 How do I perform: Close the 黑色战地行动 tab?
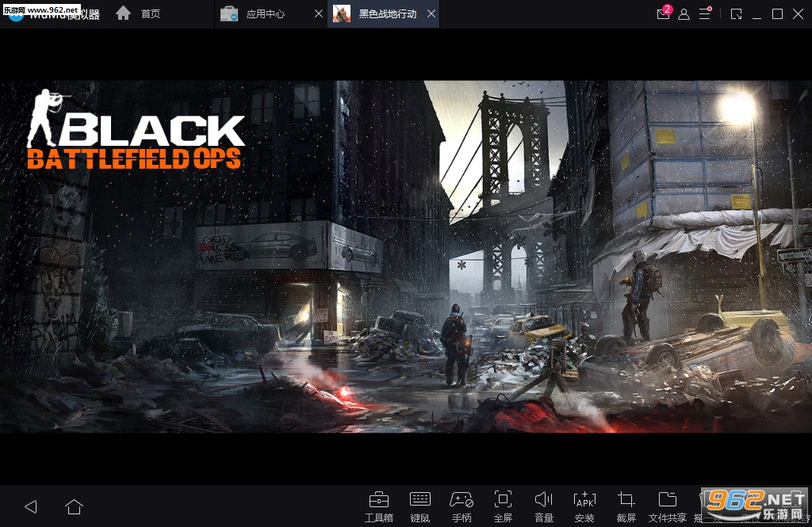(x=431, y=14)
